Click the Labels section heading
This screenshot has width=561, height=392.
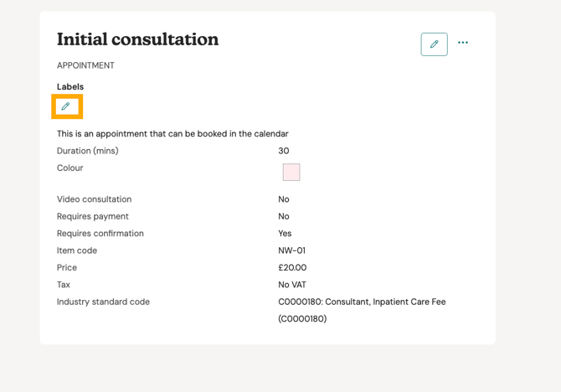click(x=70, y=87)
